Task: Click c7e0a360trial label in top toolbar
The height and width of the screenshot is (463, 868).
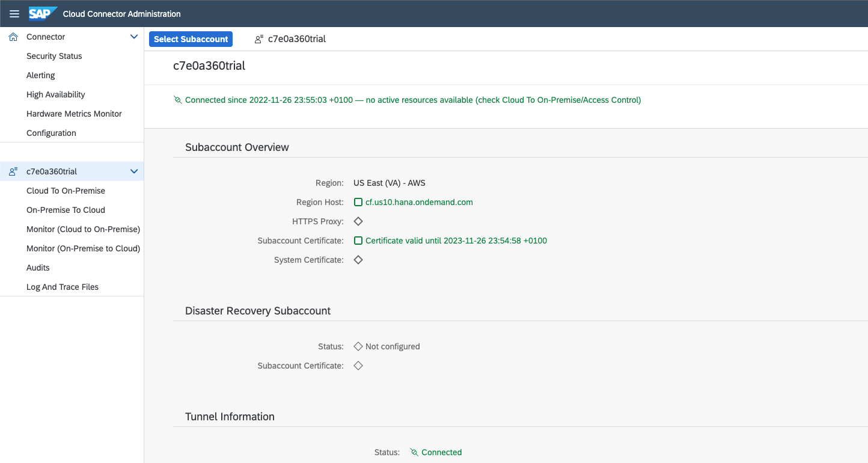Action: pos(297,39)
